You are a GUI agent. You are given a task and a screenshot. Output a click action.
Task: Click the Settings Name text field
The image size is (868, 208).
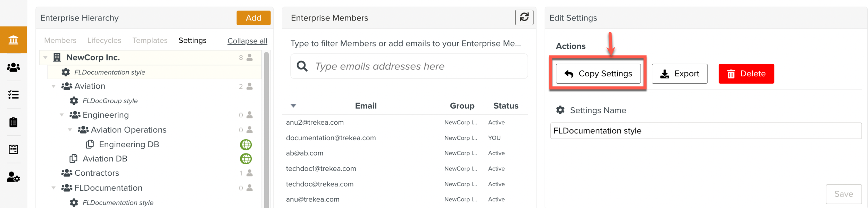click(x=706, y=131)
